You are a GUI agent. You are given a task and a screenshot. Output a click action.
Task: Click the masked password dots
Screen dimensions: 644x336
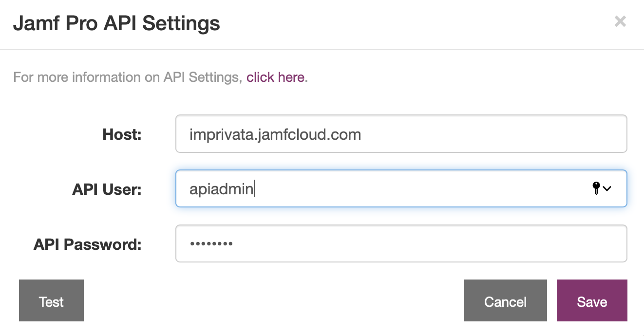point(211,243)
